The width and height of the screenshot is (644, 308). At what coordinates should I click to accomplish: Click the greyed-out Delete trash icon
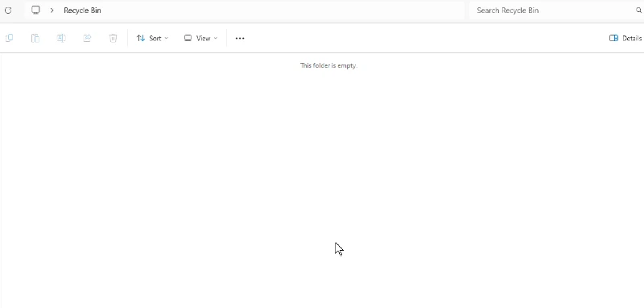coord(113,38)
